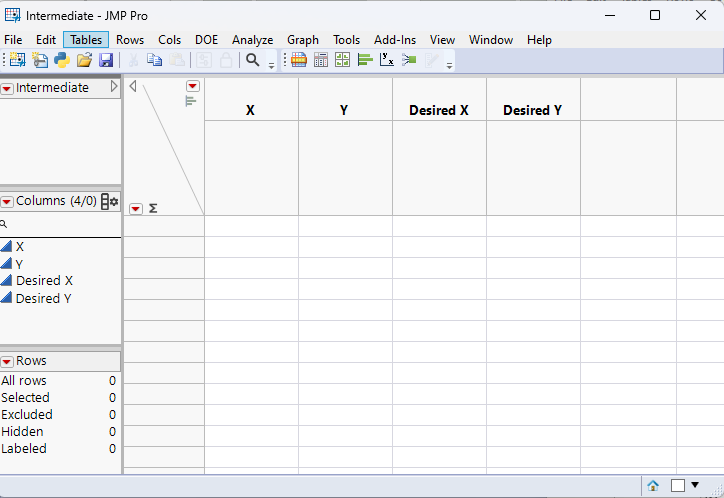Click the Tabulate calculator-style icon
Image resolution: width=724 pixels, height=498 pixels.
(321, 60)
